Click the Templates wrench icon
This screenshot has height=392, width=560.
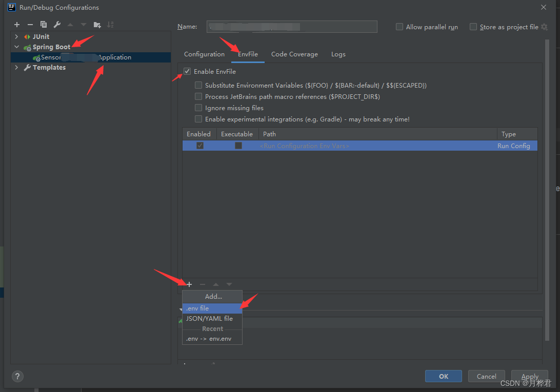pos(27,68)
